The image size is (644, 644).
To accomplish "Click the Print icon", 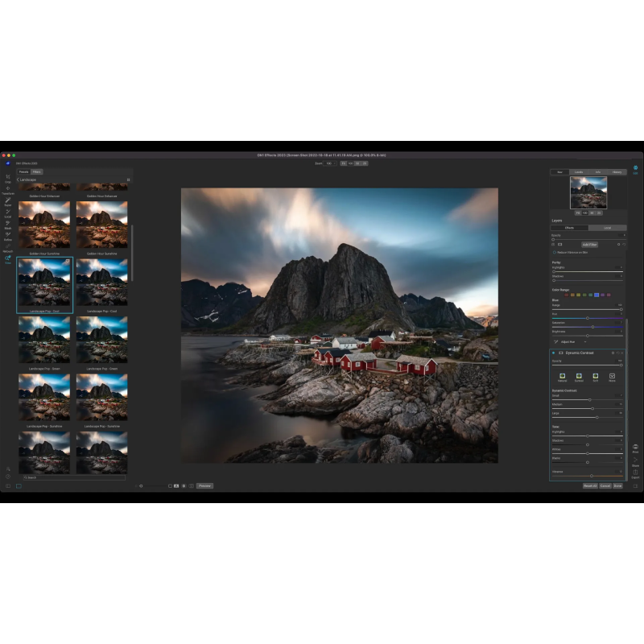I will (635, 448).
